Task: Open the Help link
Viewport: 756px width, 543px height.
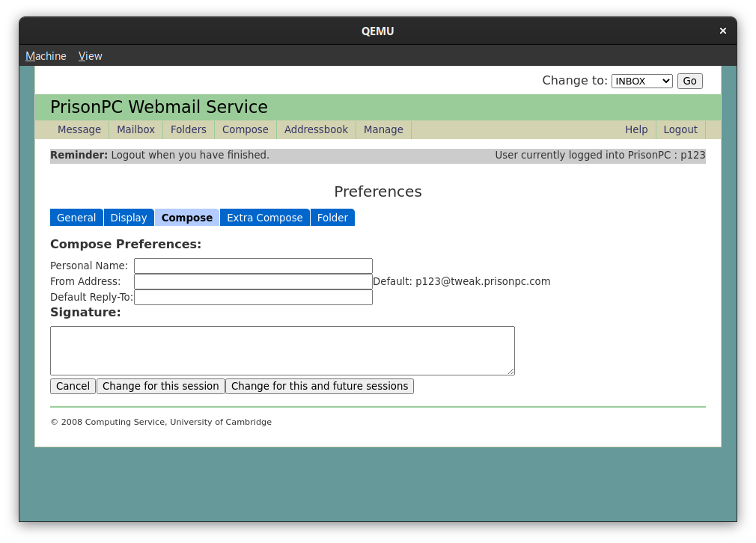Action: click(636, 129)
